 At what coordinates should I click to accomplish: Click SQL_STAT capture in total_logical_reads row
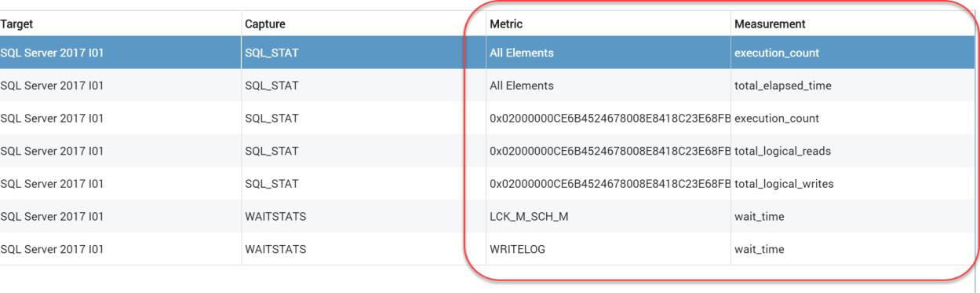(271, 152)
